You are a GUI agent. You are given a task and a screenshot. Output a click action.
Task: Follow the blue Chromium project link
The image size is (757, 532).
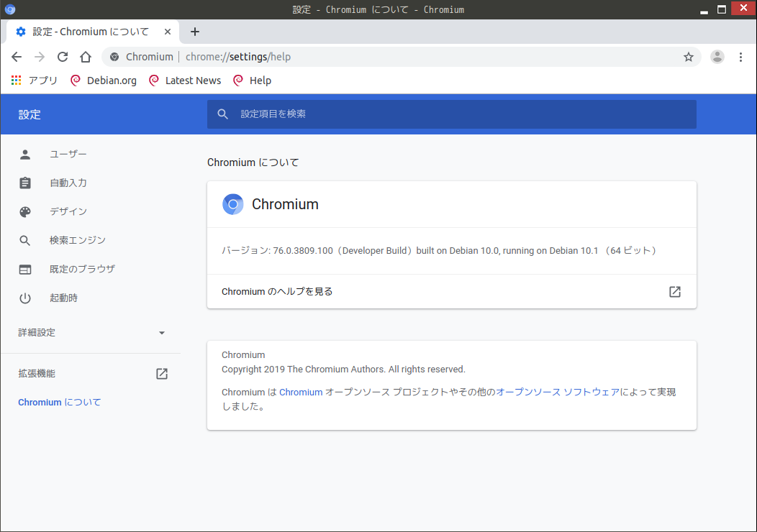click(301, 392)
